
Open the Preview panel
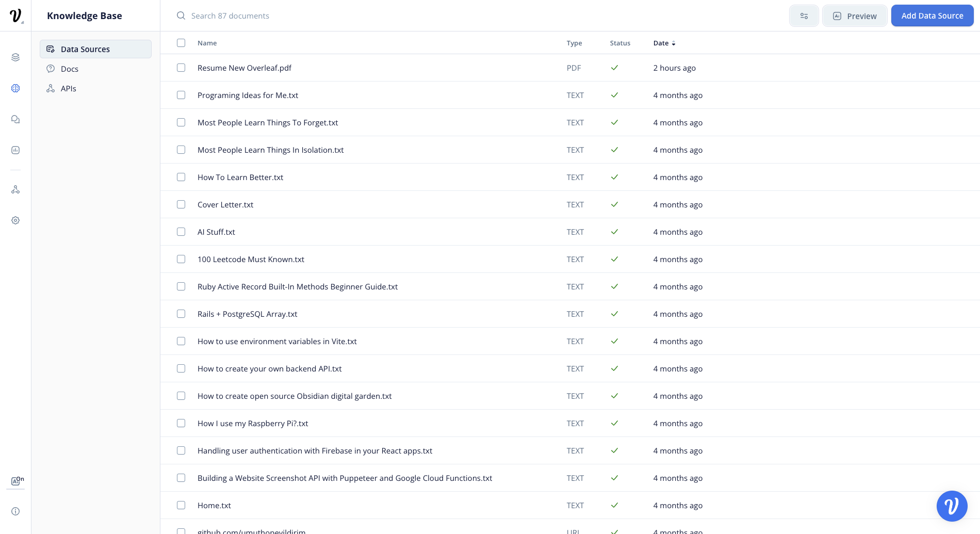pos(855,15)
